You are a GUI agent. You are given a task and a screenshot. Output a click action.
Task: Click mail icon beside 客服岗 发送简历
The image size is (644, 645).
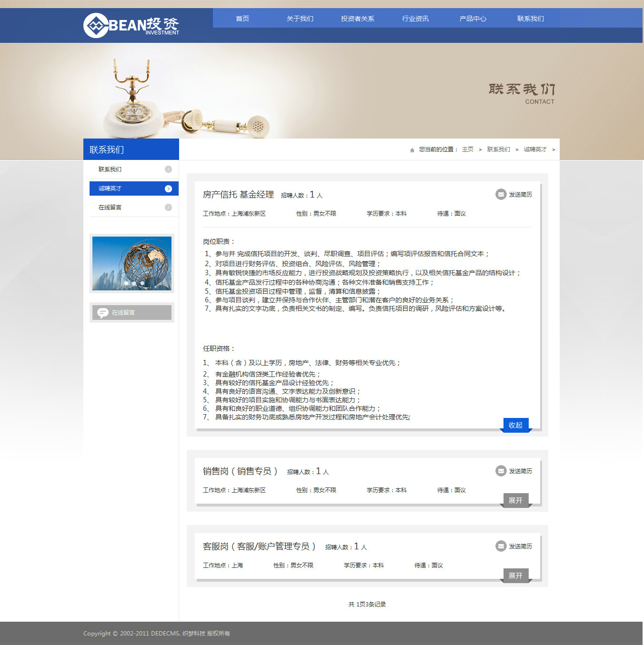pyautogui.click(x=501, y=546)
